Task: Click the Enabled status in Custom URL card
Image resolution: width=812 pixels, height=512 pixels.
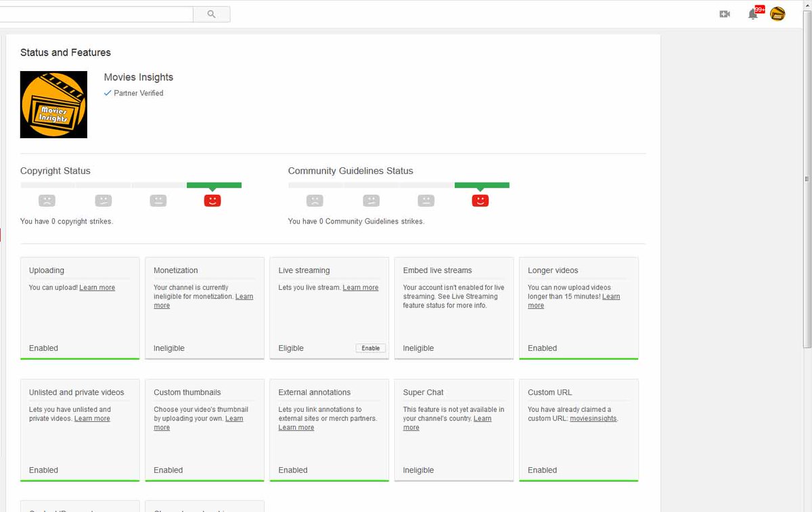Action: (x=543, y=470)
